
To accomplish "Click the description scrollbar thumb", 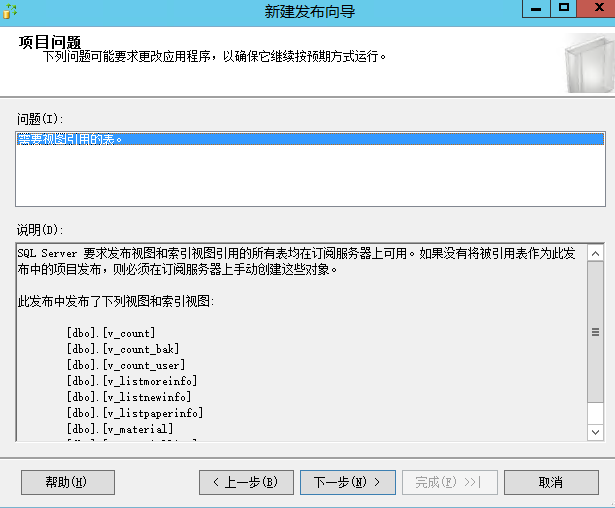I will tap(595, 332).
